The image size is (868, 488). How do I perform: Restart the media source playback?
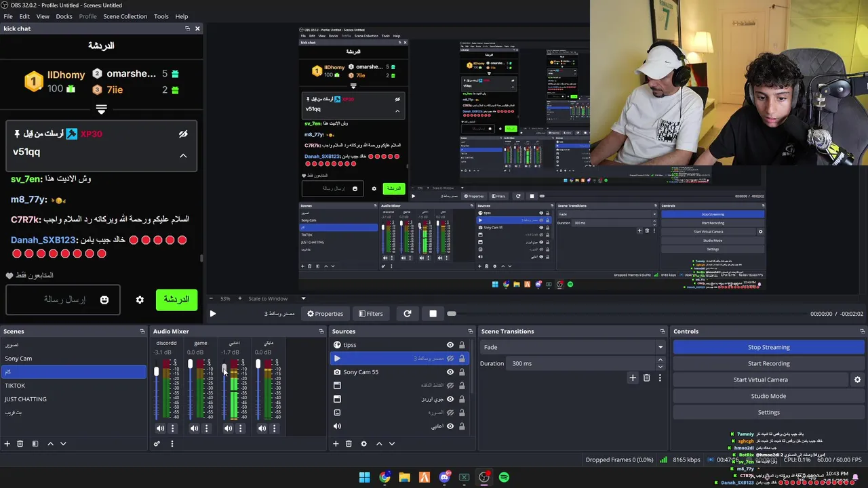tap(407, 314)
